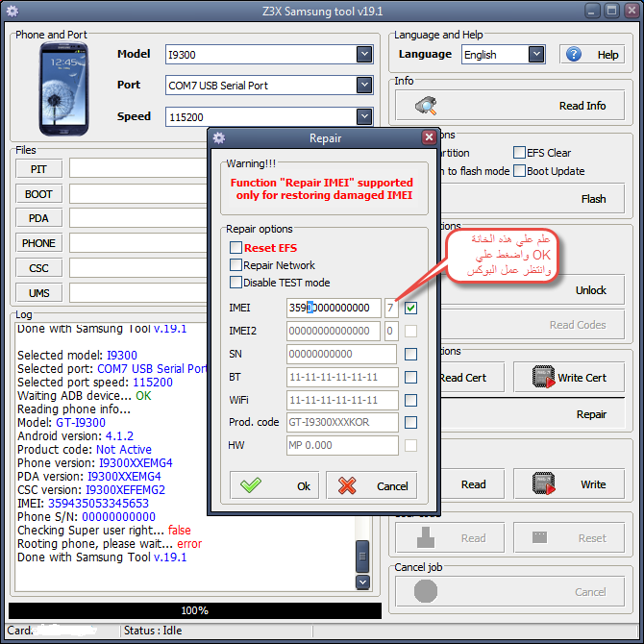Open the Port dropdown
The height and width of the screenshot is (644, 644).
364,85
